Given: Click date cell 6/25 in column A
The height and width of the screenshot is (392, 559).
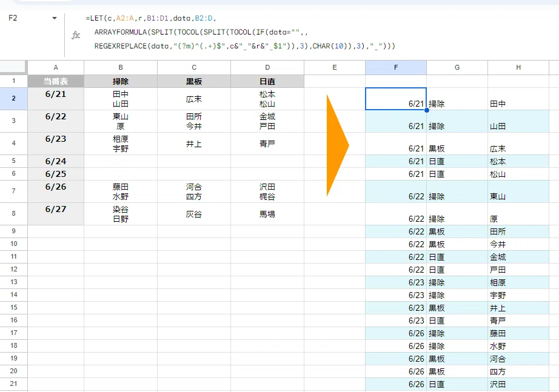Looking at the screenshot, I should pyautogui.click(x=56, y=174).
